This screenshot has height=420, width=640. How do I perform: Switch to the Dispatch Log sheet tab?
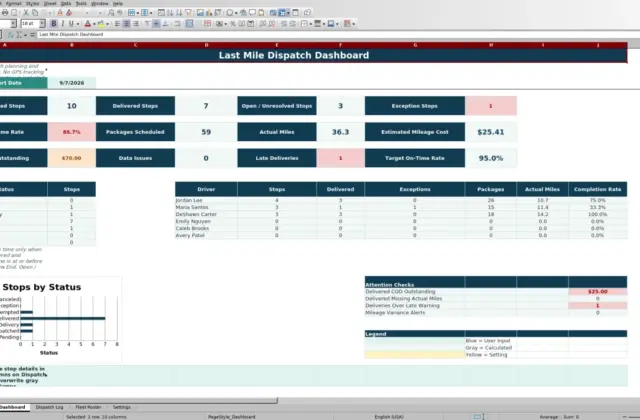(49, 407)
